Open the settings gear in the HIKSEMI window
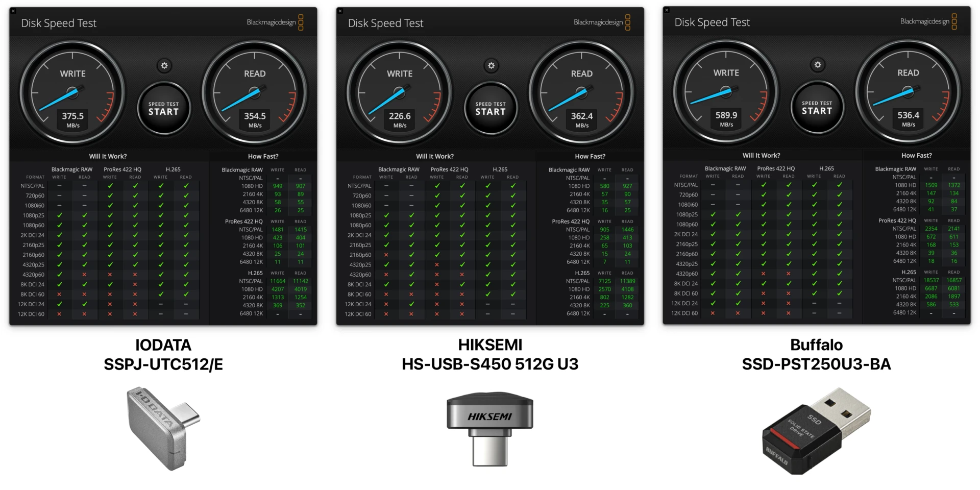980x490 pixels. (491, 66)
